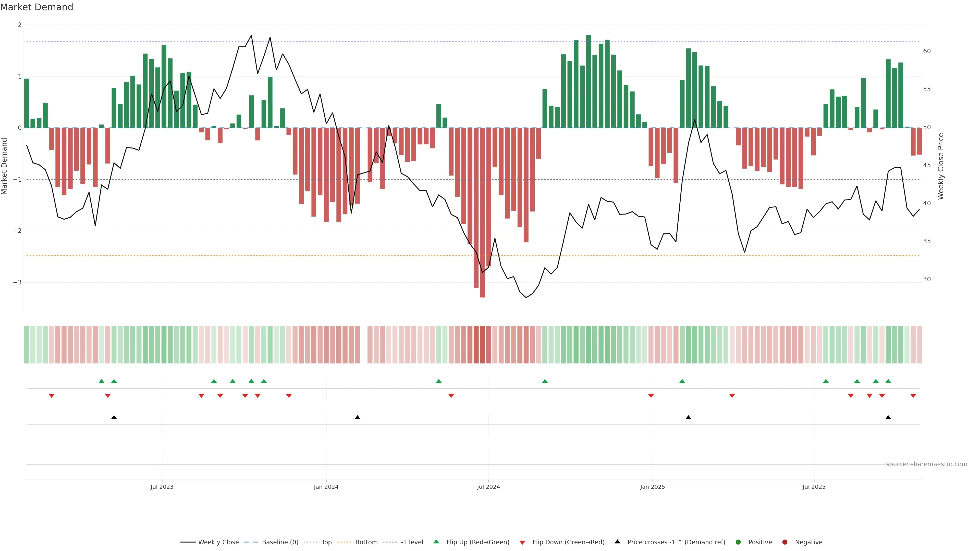
Task: Click the dark red Negative circle in legend
Action: [x=785, y=542]
